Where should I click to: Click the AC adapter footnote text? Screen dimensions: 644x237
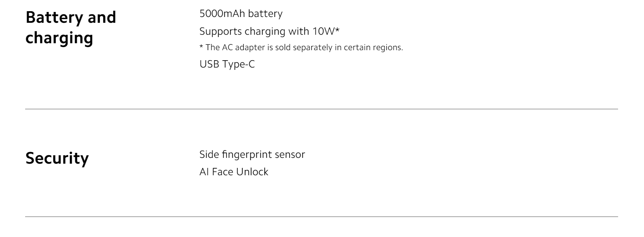(301, 47)
